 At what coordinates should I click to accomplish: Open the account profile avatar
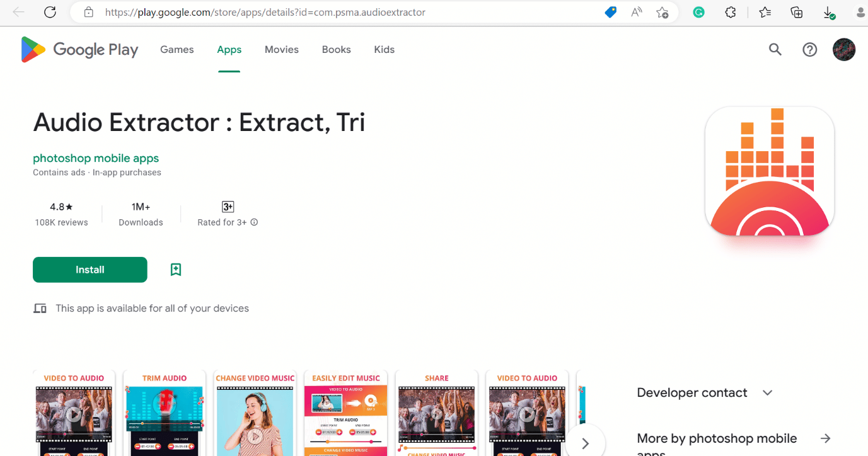click(x=844, y=50)
